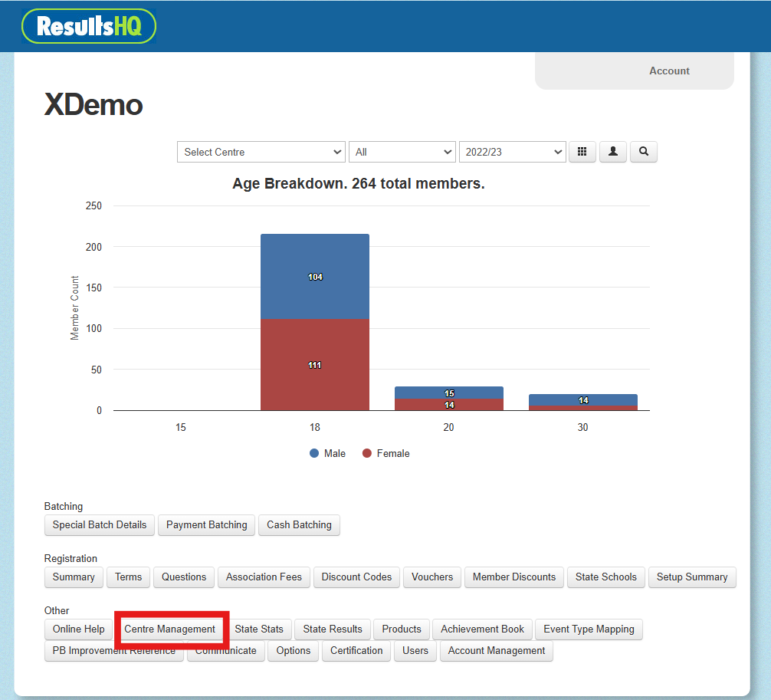
Task: Open Member Discounts
Action: click(514, 577)
